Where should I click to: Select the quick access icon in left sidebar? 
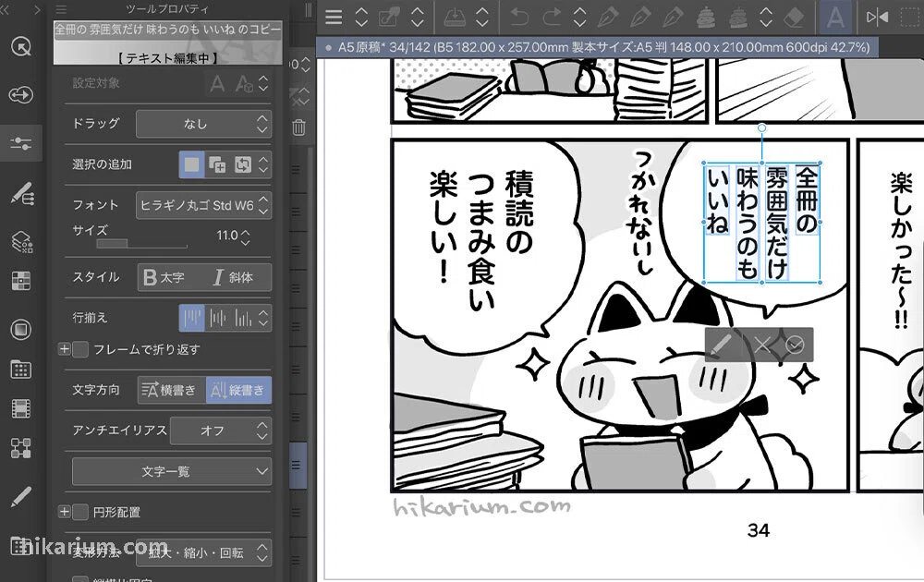(x=21, y=47)
